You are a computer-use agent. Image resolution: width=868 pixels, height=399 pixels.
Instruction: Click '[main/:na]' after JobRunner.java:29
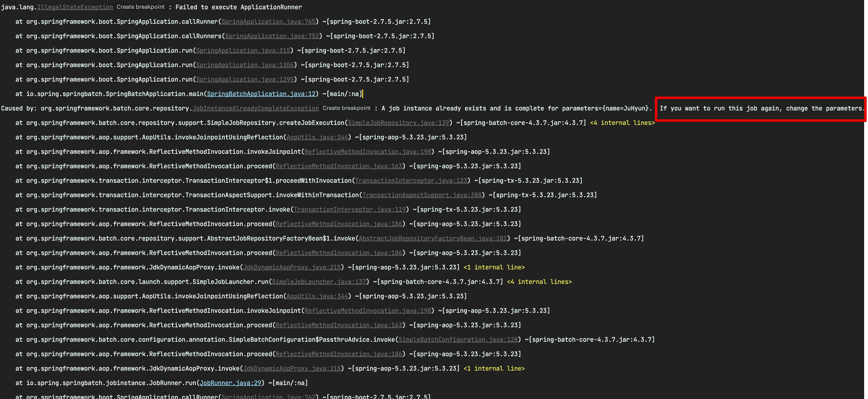[290, 383]
